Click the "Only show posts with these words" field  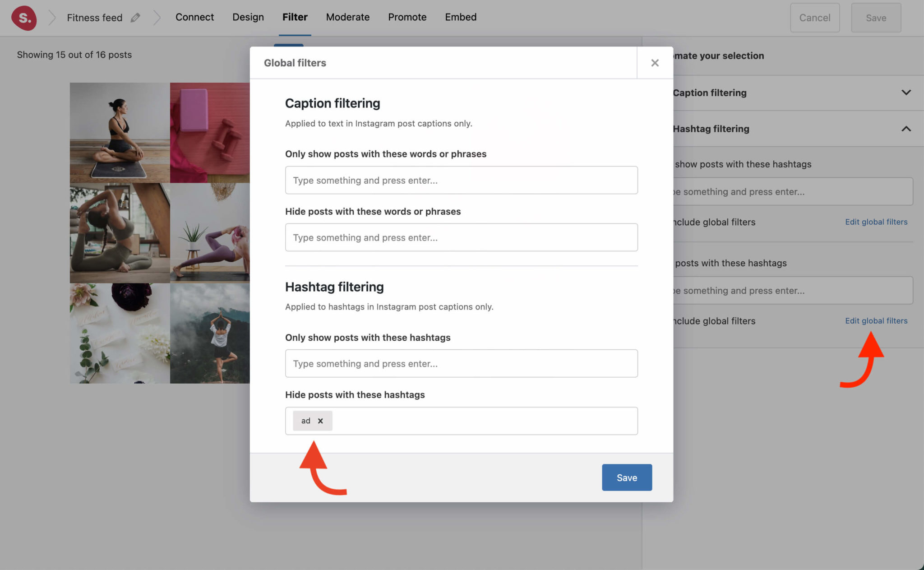pos(461,180)
